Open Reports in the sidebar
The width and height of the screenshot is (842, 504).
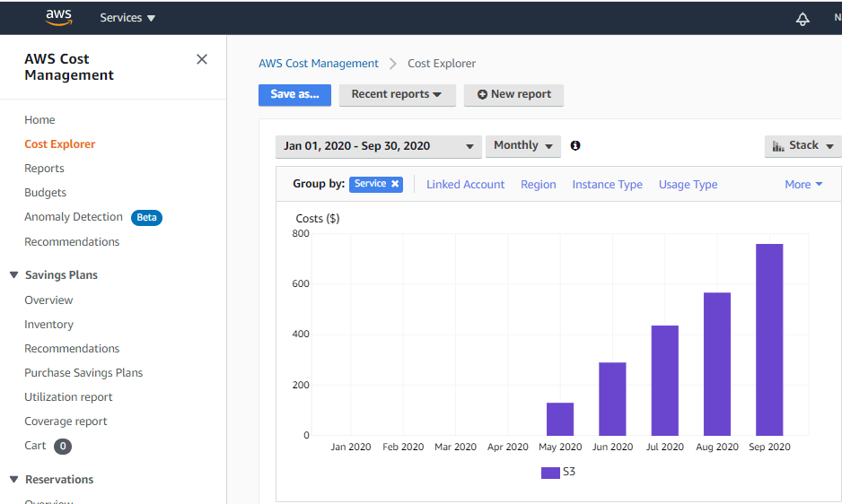(x=44, y=168)
